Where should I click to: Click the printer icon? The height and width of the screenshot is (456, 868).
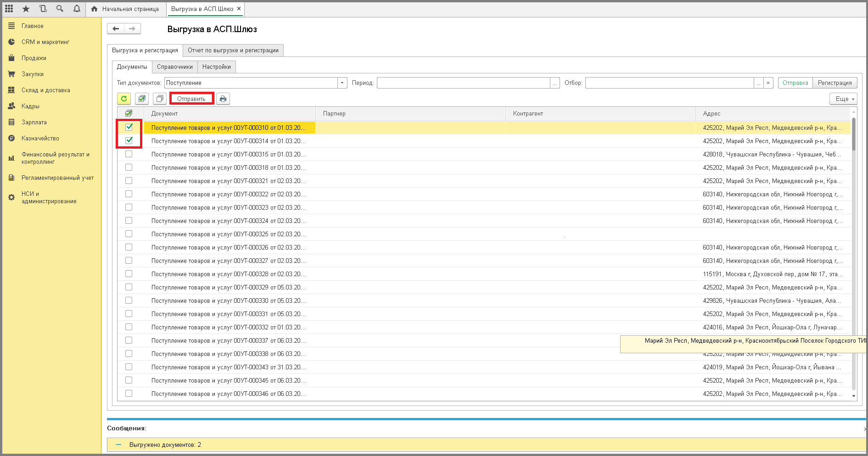[x=223, y=99]
